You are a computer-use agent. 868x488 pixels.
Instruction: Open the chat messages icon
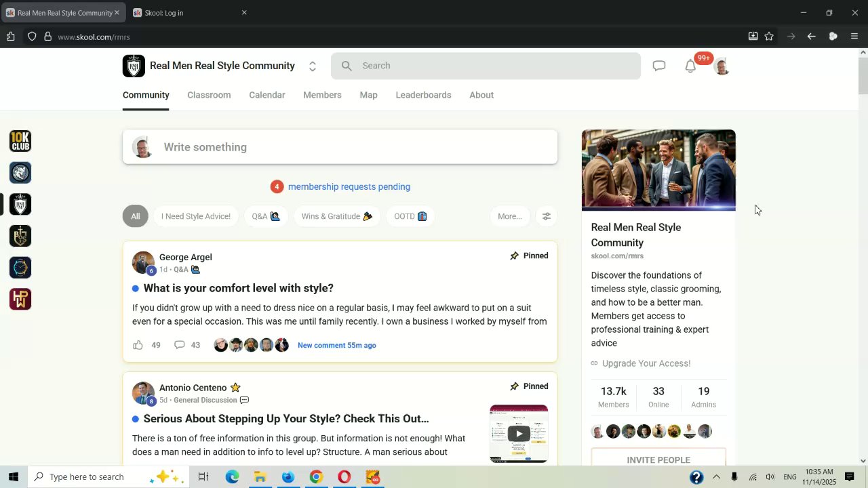[x=659, y=66]
